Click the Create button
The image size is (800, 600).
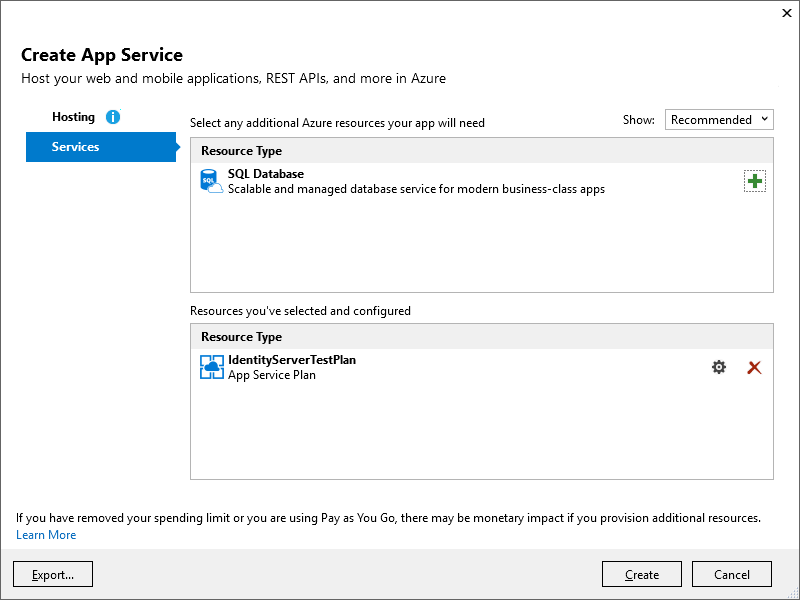coord(641,574)
